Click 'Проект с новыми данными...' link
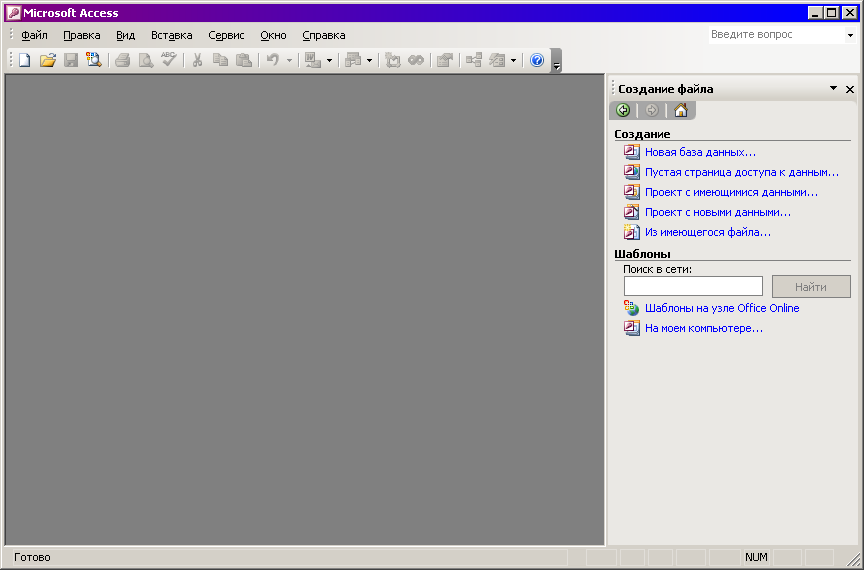The image size is (864, 570). (718, 212)
